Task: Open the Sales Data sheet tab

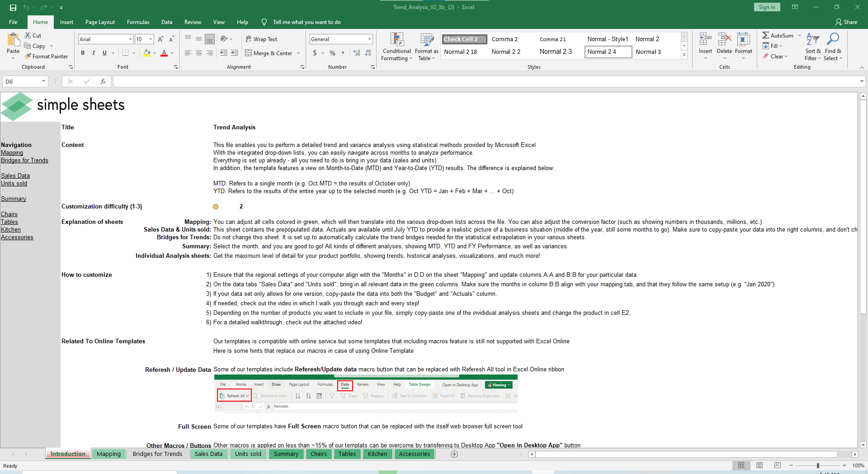Action: (x=208, y=454)
